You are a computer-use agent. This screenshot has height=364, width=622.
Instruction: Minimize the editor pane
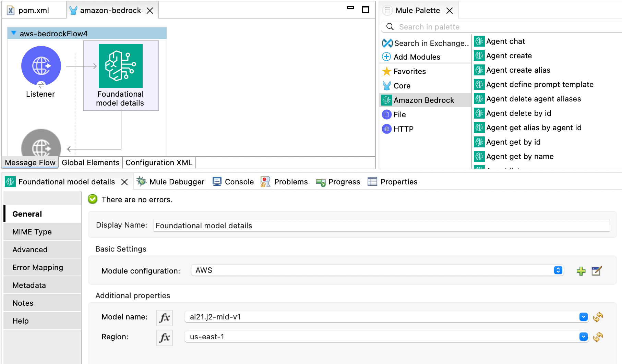[x=350, y=8]
